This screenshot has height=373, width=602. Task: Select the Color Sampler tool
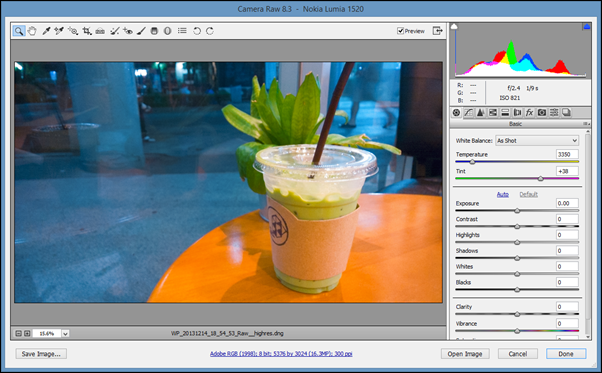[59, 31]
